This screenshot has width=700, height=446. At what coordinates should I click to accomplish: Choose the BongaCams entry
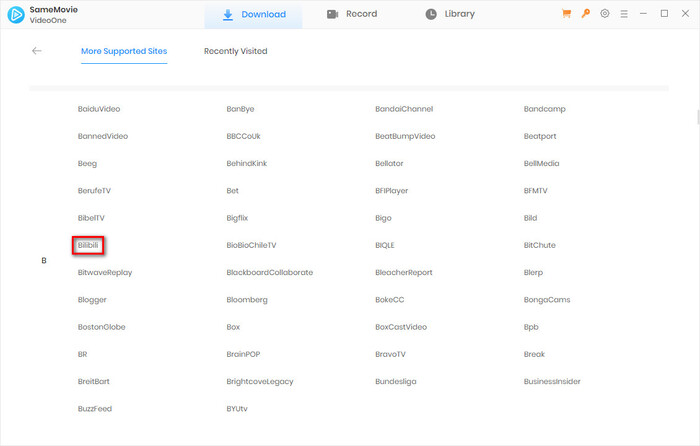click(547, 300)
